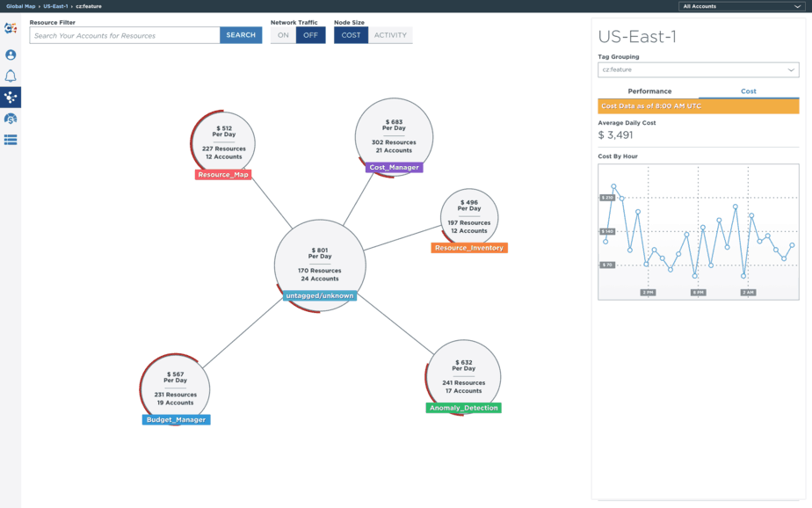This screenshot has width=812, height=508.
Task: Switch Node Size to ACTIVITY
Action: click(390, 35)
